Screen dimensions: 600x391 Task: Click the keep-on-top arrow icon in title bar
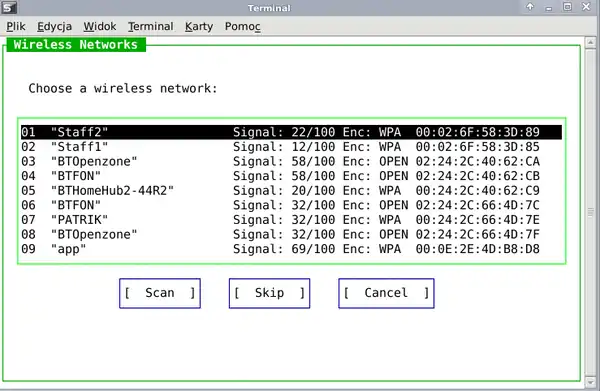(x=530, y=7)
